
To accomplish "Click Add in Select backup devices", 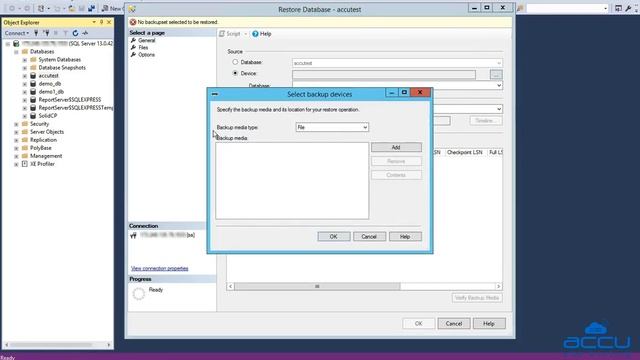I will [x=396, y=147].
